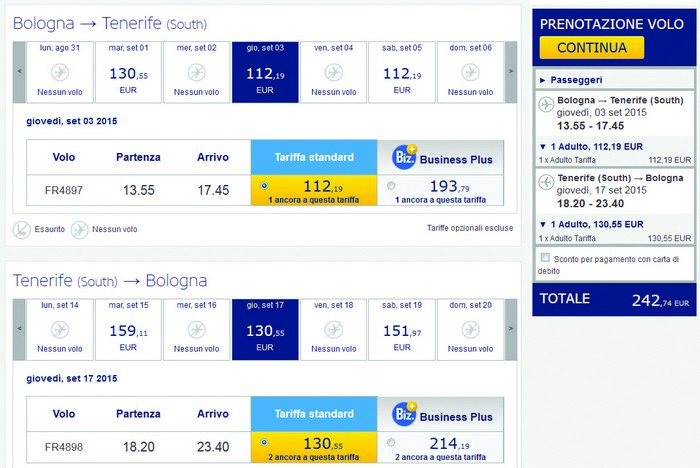Image resolution: width=700 pixels, height=468 pixels.
Task: Show earlier return dates with the left arrow
Action: 19,329
